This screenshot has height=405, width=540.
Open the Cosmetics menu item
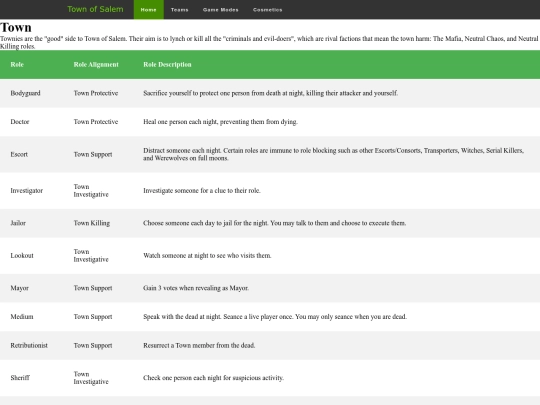point(268,10)
